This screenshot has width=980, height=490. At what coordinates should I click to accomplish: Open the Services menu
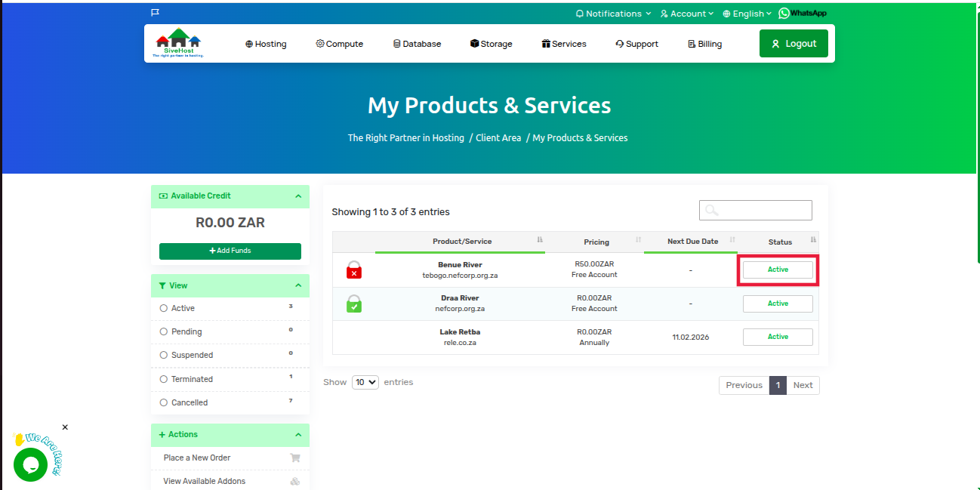[564, 44]
